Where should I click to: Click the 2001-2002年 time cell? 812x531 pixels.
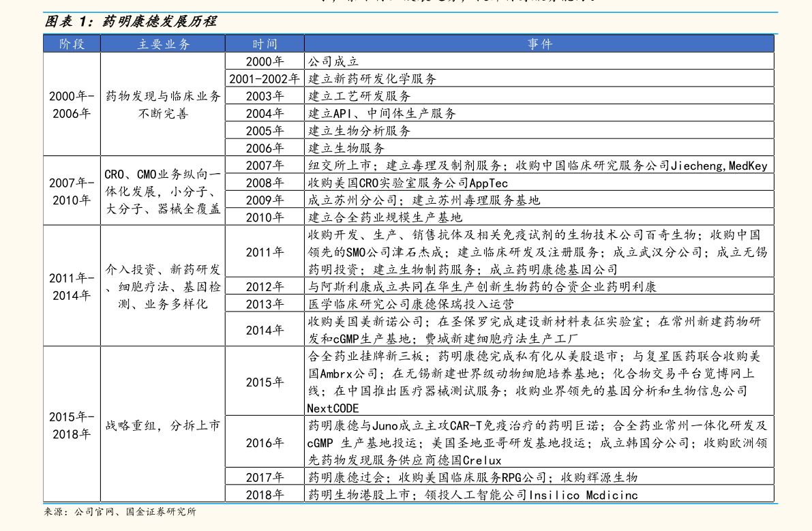[x=265, y=78]
